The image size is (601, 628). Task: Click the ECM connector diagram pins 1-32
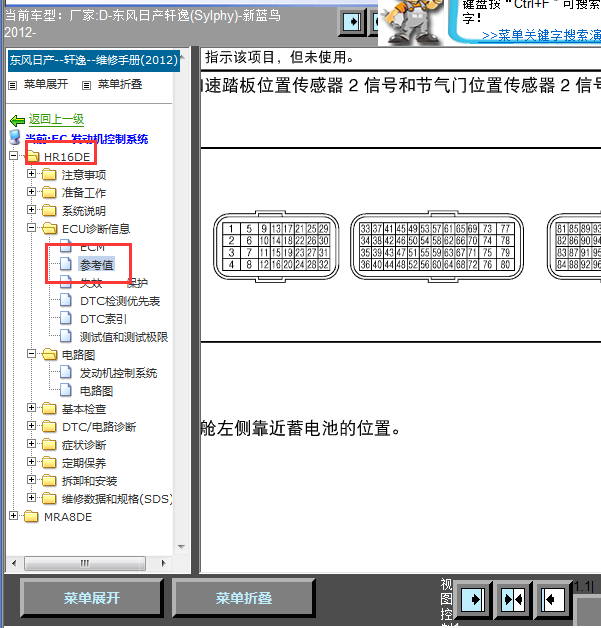[276, 246]
